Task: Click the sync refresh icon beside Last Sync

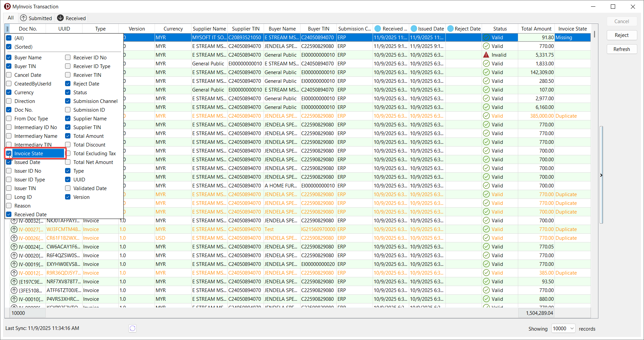Action: pyautogui.click(x=132, y=328)
